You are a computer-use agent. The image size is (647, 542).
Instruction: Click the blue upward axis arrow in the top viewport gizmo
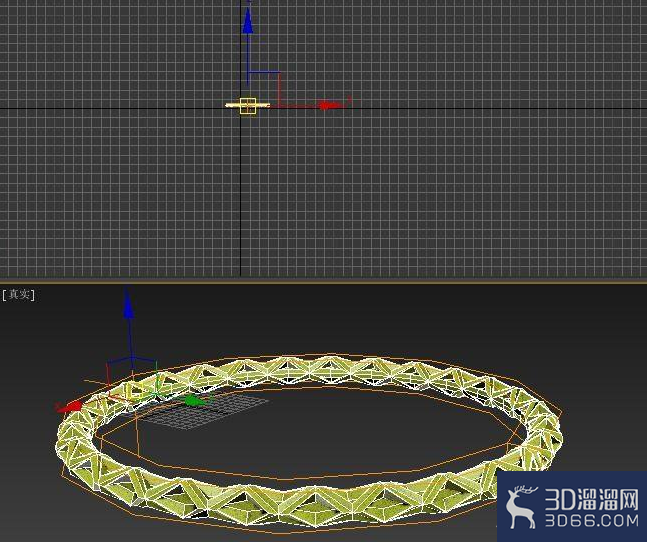[x=248, y=21]
